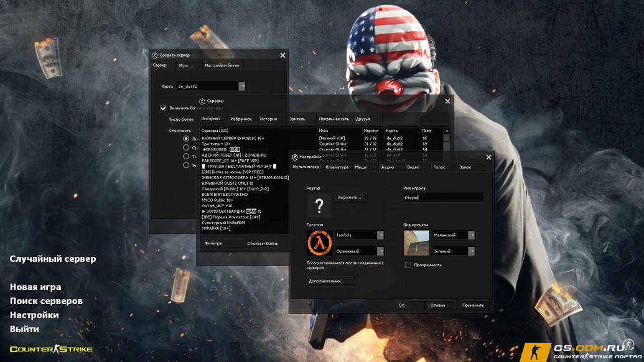The height and width of the screenshot is (362, 644).
Task: Select the fourth difficulty radio button
Action: (186, 165)
